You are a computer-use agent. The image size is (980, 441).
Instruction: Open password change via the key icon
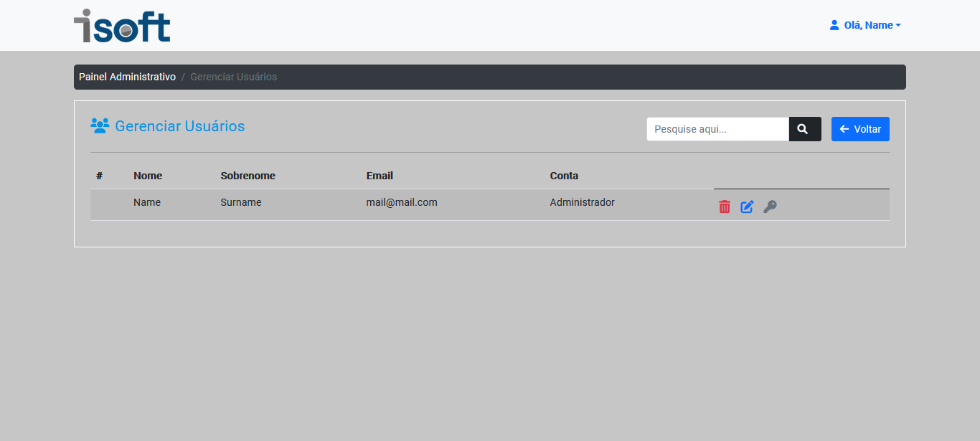click(x=770, y=207)
